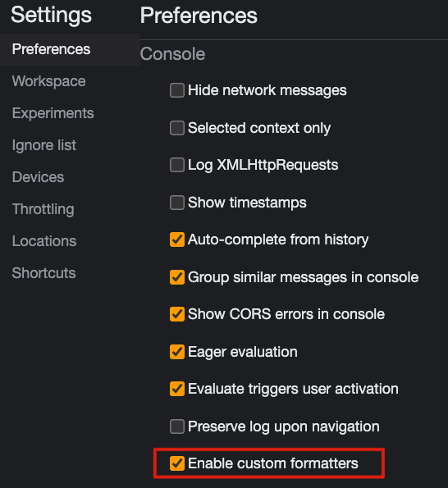Uncheck Enable custom formatters
448x488 pixels.
tap(177, 463)
